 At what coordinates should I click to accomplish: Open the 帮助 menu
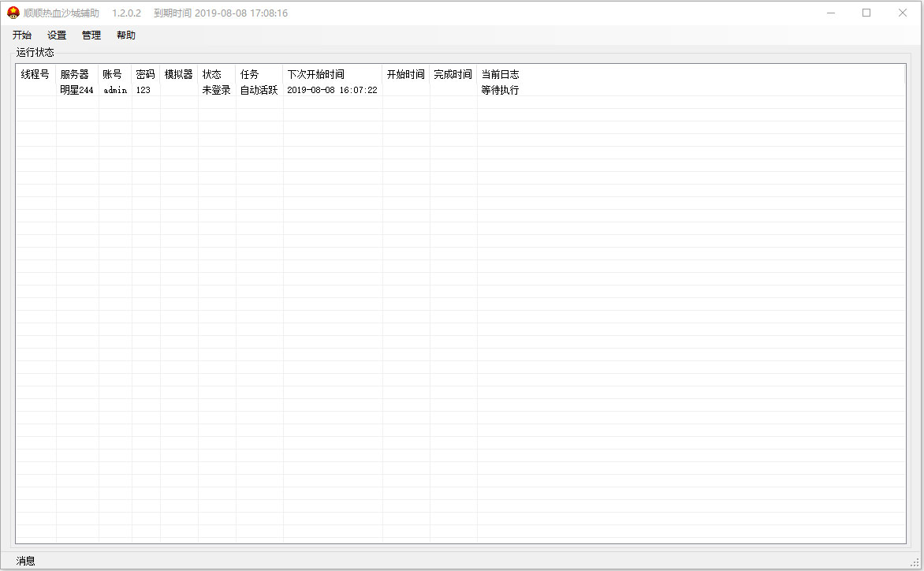point(126,35)
